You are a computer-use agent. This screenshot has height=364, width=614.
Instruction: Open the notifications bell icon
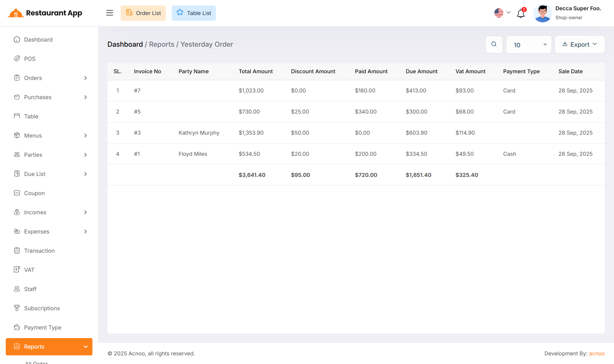[521, 13]
